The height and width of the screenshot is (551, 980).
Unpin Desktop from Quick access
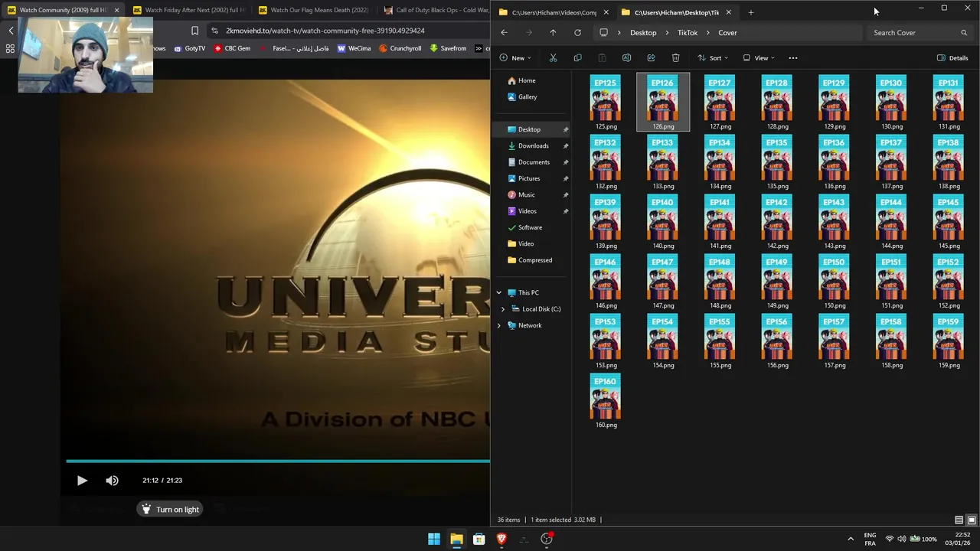566,130
